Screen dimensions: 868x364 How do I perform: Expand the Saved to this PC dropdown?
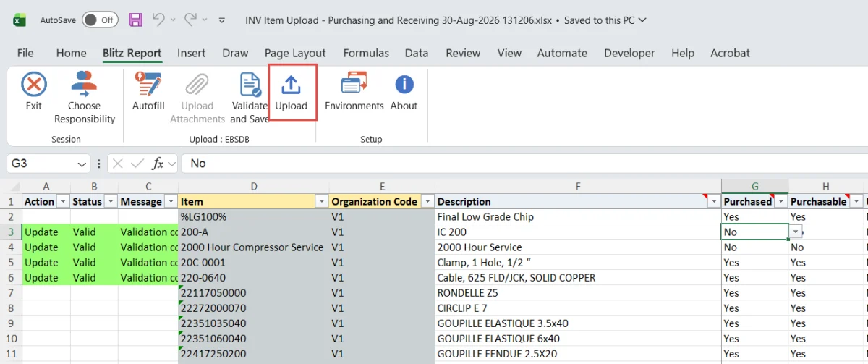(643, 20)
